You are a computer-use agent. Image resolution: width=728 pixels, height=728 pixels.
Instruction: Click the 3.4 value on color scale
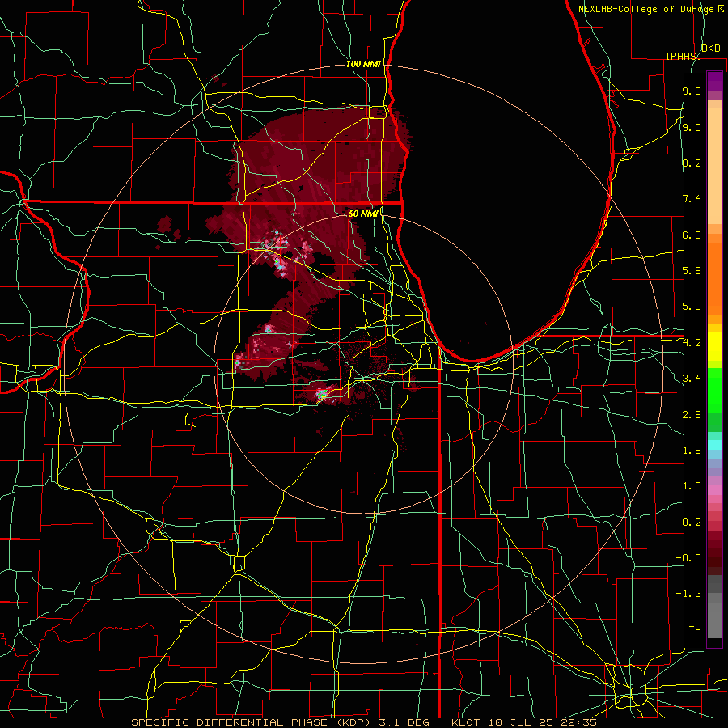(x=692, y=379)
